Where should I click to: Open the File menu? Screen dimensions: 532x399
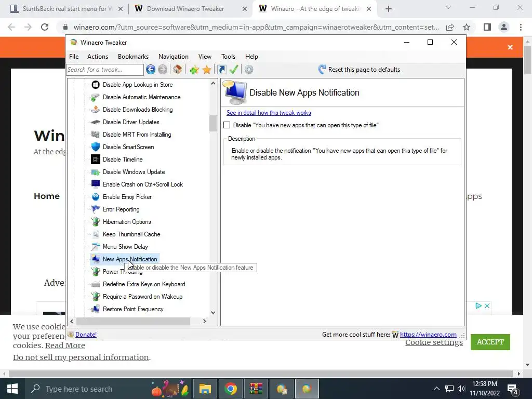[74, 57]
